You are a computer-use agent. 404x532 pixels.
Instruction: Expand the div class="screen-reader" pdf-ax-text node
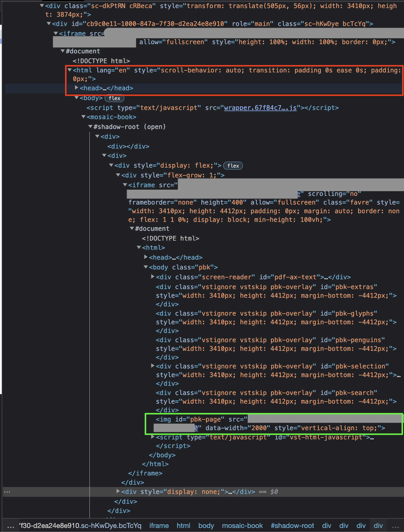point(153,276)
